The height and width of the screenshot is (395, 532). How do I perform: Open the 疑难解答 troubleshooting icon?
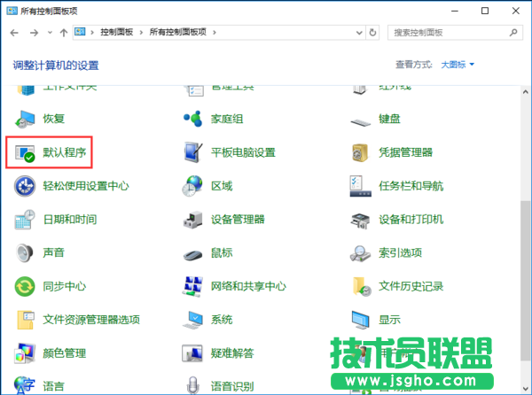(x=192, y=353)
